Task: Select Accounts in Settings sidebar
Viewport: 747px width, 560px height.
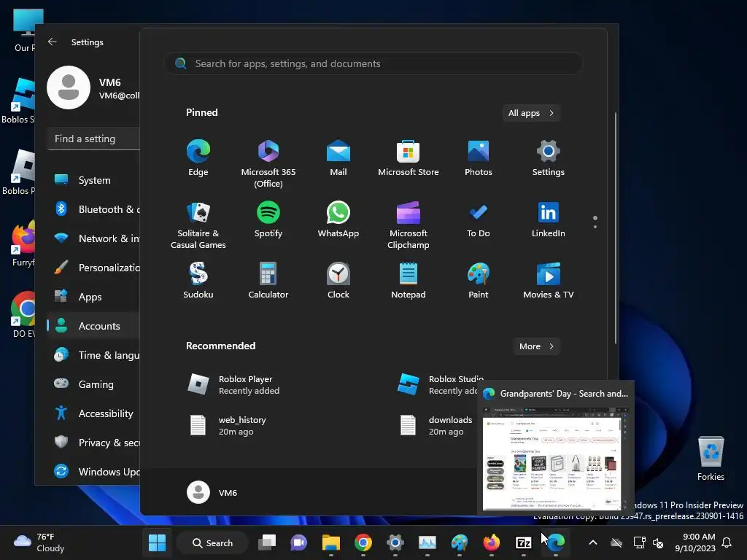Action: (x=94, y=326)
